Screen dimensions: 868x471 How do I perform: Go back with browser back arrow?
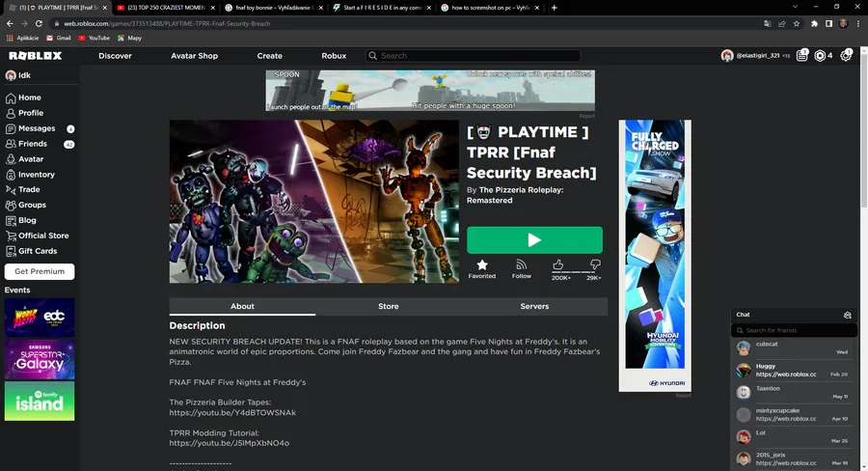[10, 24]
